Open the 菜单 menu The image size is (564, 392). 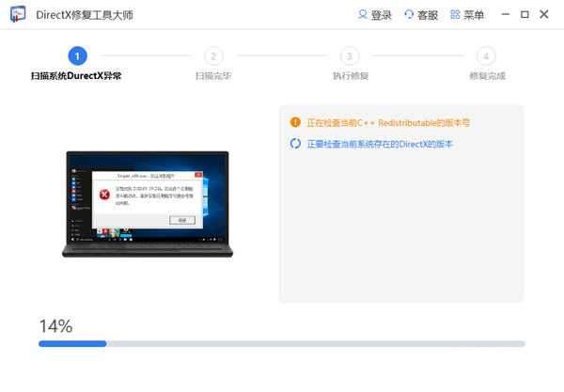click(x=467, y=15)
